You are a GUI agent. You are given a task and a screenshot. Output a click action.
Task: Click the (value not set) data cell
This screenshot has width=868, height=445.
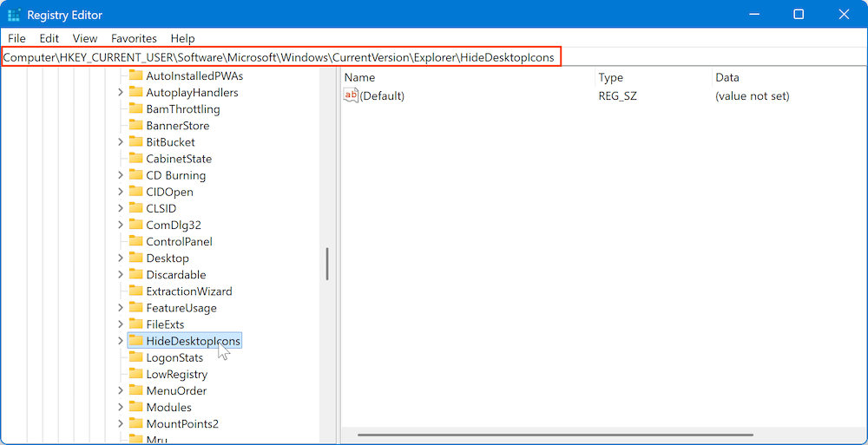click(x=753, y=95)
